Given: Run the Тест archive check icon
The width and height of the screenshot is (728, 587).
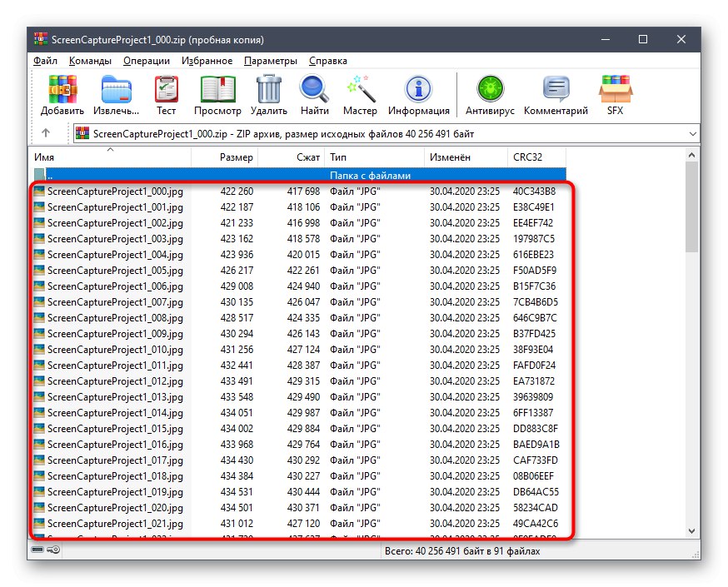Looking at the screenshot, I should (166, 88).
